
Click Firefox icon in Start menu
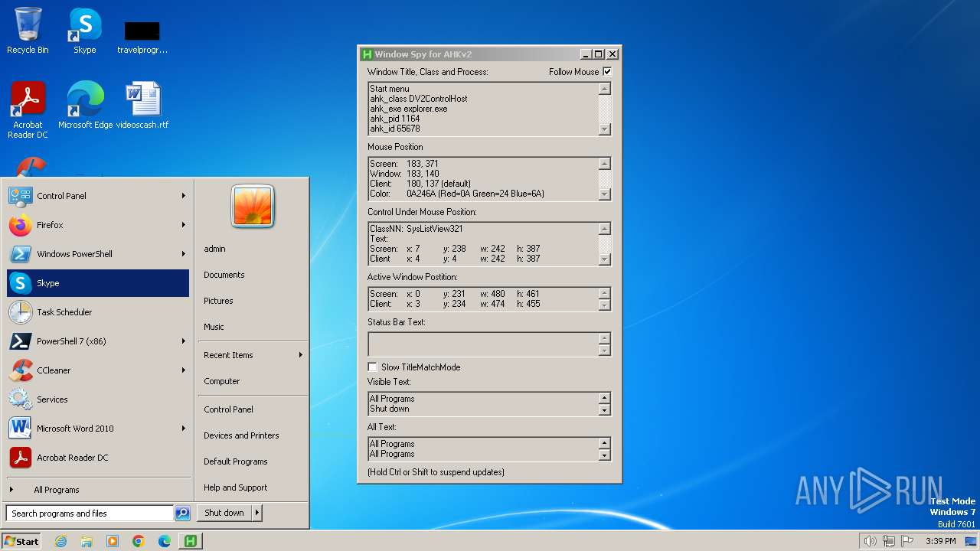click(21, 225)
